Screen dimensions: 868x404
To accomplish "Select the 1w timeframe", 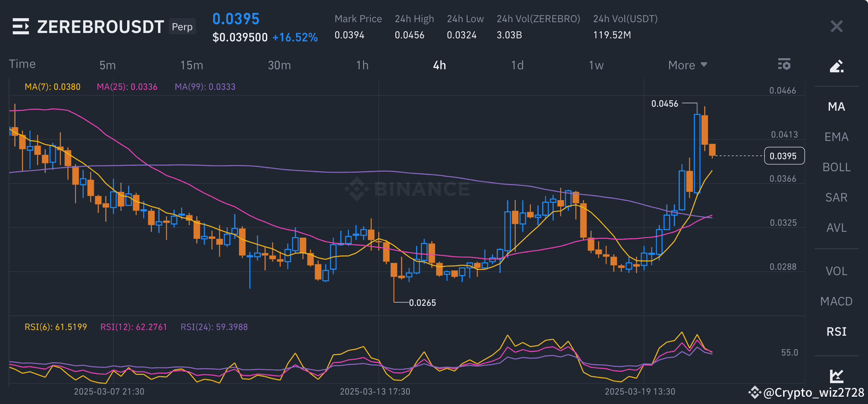I will tap(596, 65).
